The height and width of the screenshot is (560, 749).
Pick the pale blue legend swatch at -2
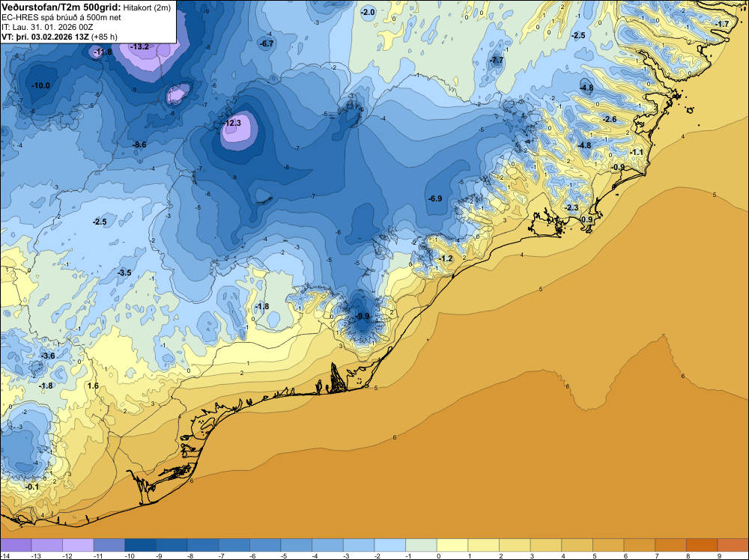[x=390, y=545]
